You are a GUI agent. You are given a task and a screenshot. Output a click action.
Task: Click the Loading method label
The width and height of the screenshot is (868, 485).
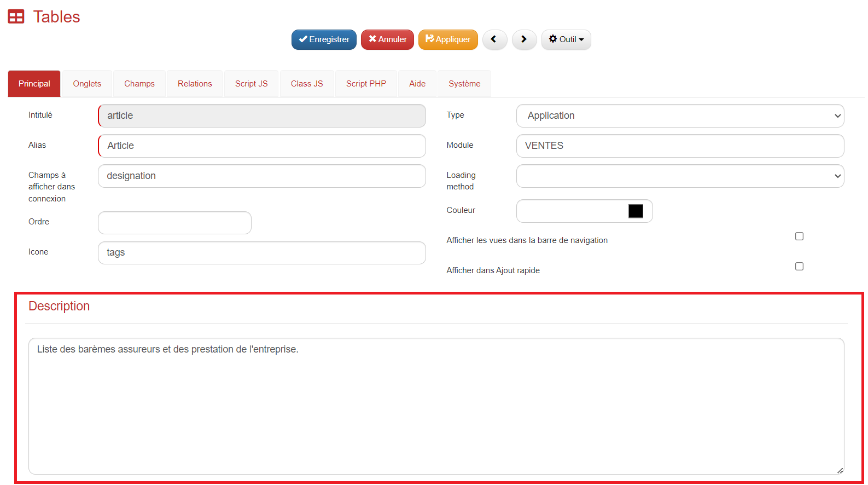click(461, 181)
